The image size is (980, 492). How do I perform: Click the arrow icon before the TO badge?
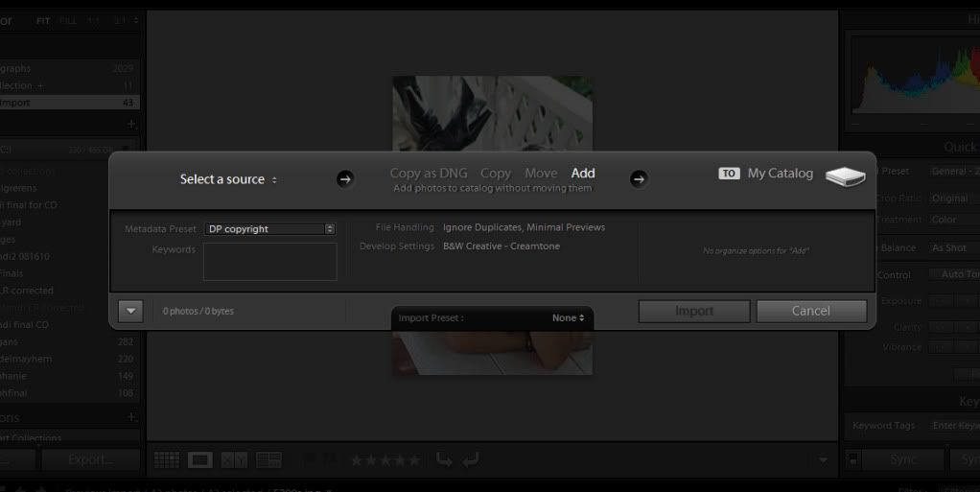638,179
